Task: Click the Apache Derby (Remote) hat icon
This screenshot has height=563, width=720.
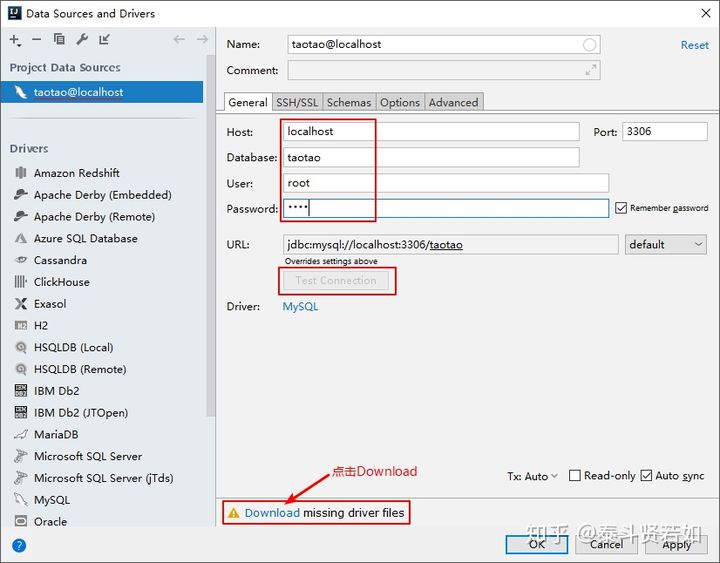Action: point(21,216)
